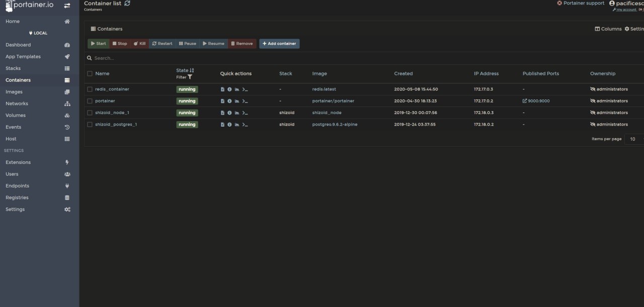
Task: Check the portainer row checkbox
Action: [90, 101]
